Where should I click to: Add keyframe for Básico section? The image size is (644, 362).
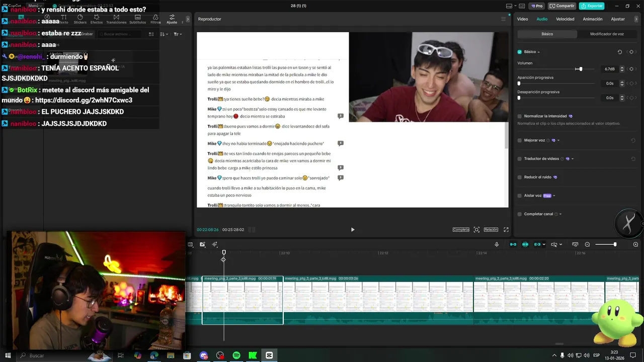click(x=631, y=52)
